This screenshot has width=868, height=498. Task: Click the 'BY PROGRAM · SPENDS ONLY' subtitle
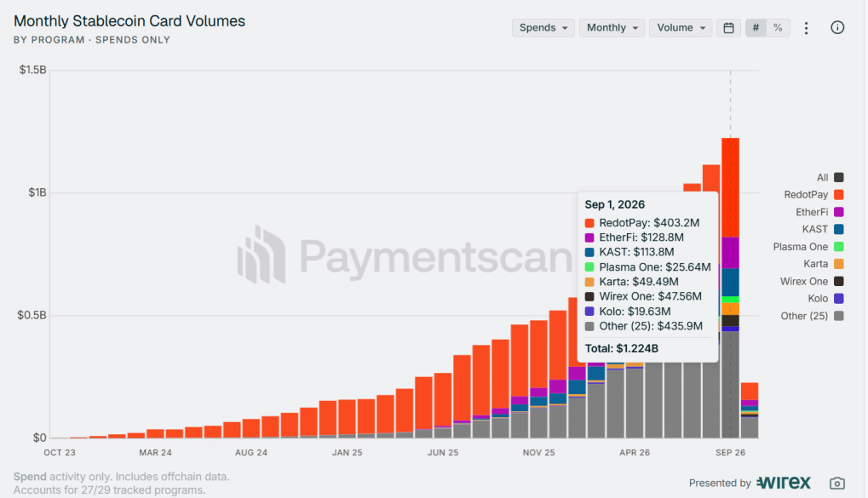[x=92, y=40]
